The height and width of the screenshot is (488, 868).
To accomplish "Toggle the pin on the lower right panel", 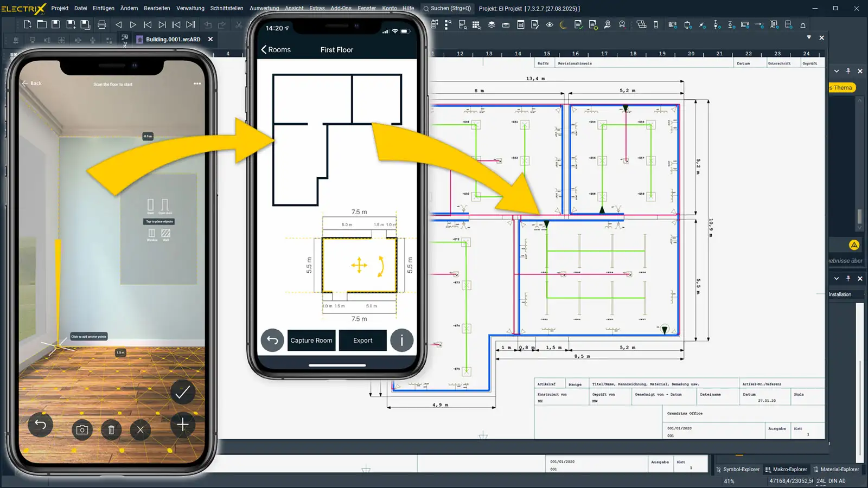I will (x=848, y=278).
